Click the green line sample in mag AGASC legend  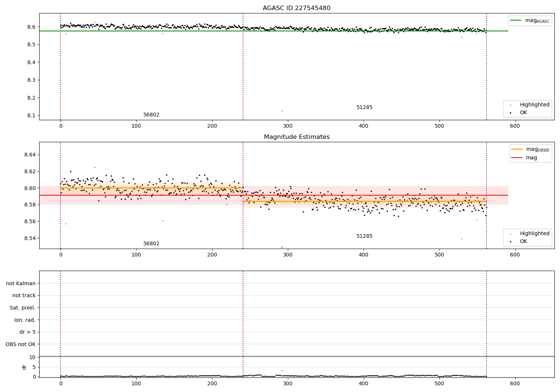[x=516, y=21]
